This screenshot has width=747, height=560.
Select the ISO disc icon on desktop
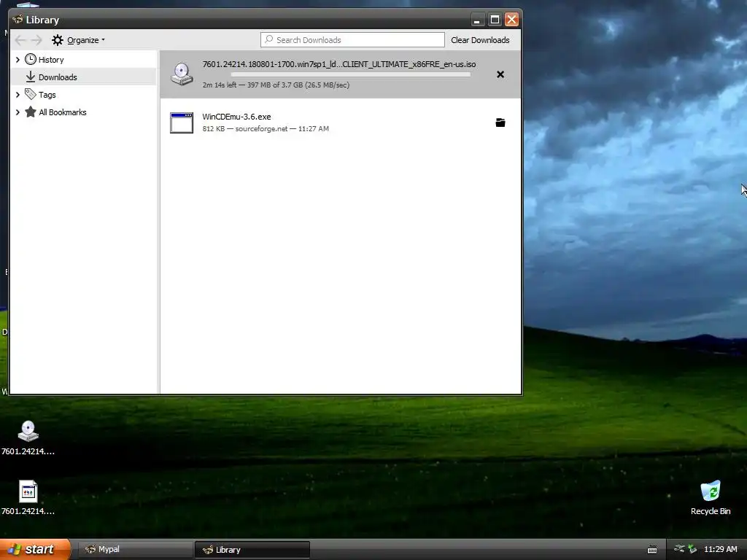click(28, 431)
